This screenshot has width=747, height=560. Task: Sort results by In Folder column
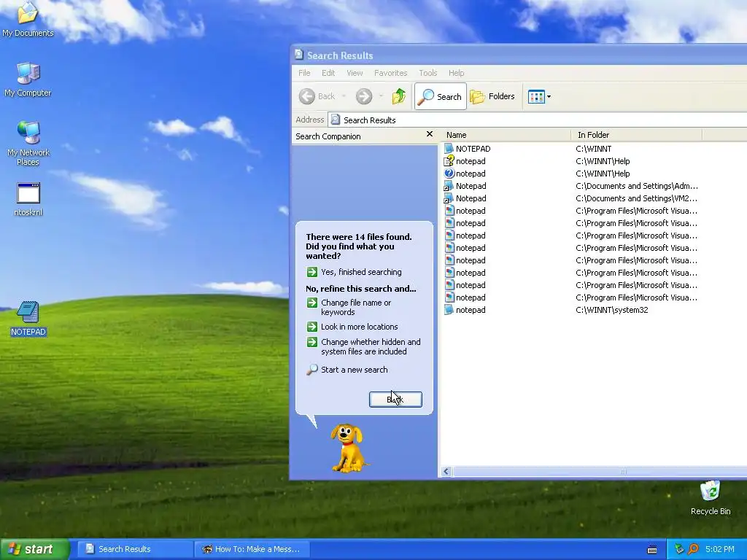pos(637,135)
